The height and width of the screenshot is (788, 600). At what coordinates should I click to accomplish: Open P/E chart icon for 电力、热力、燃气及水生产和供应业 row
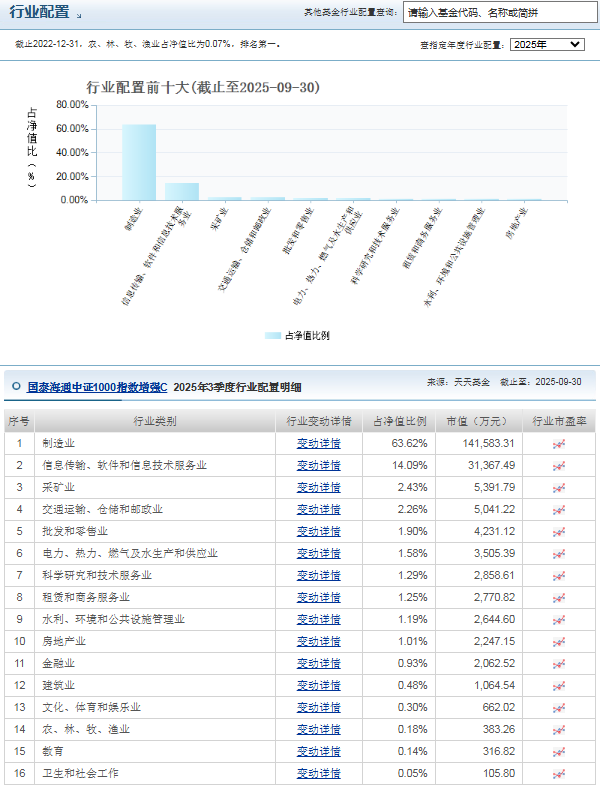click(x=559, y=554)
